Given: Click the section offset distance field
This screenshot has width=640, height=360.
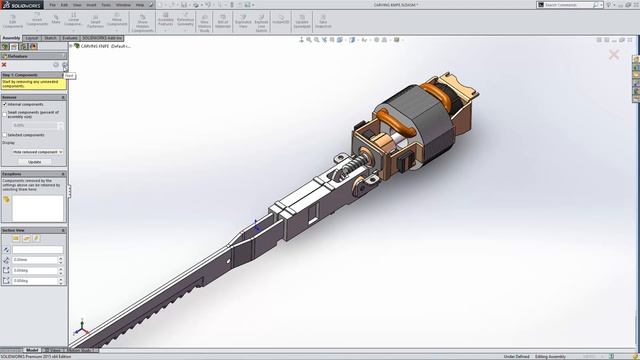Looking at the screenshot, I should click(x=35, y=260).
